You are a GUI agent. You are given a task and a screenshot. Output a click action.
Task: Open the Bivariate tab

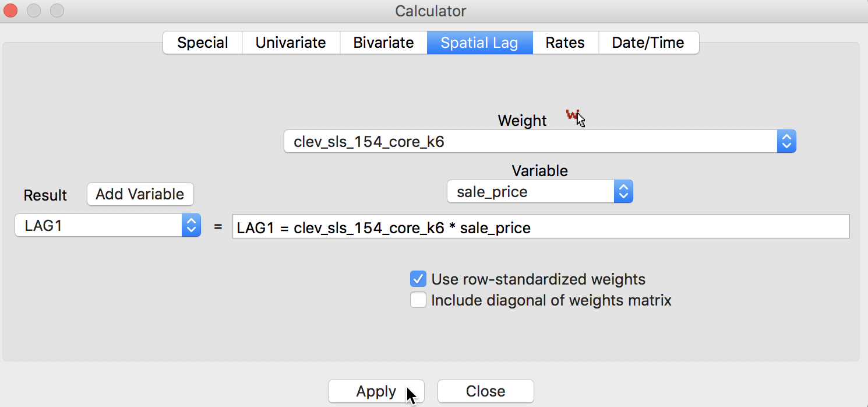point(383,43)
